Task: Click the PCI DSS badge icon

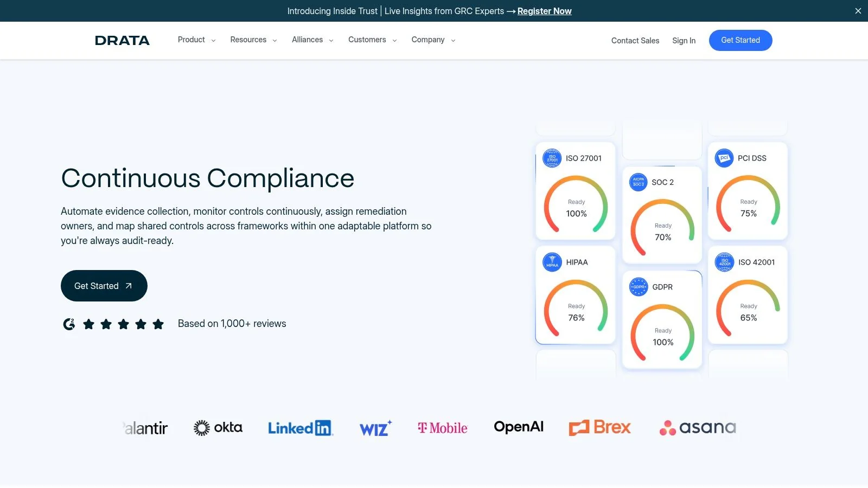Action: [x=724, y=158]
